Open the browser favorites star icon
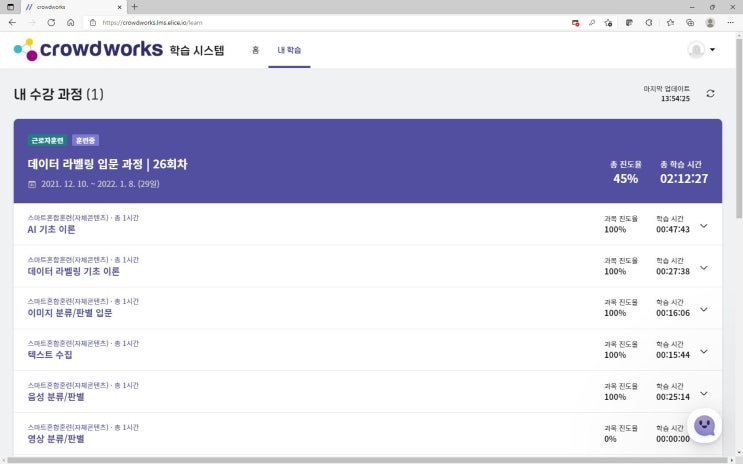Screen dimensions: 743x464 click(x=670, y=22)
